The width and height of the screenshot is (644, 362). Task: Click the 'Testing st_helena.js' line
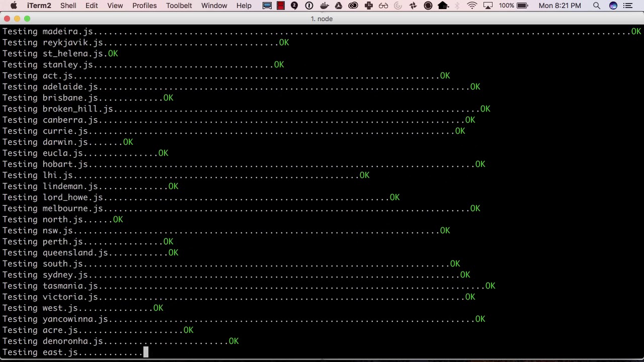[60, 53]
